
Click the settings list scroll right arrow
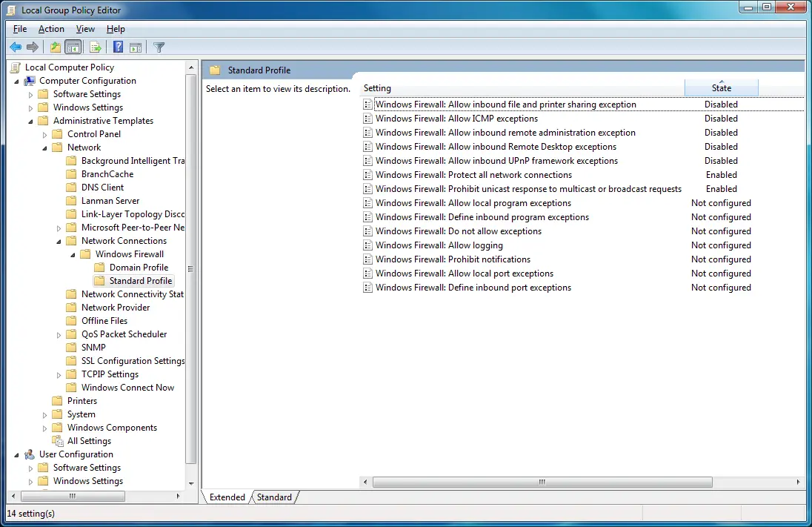click(x=798, y=482)
